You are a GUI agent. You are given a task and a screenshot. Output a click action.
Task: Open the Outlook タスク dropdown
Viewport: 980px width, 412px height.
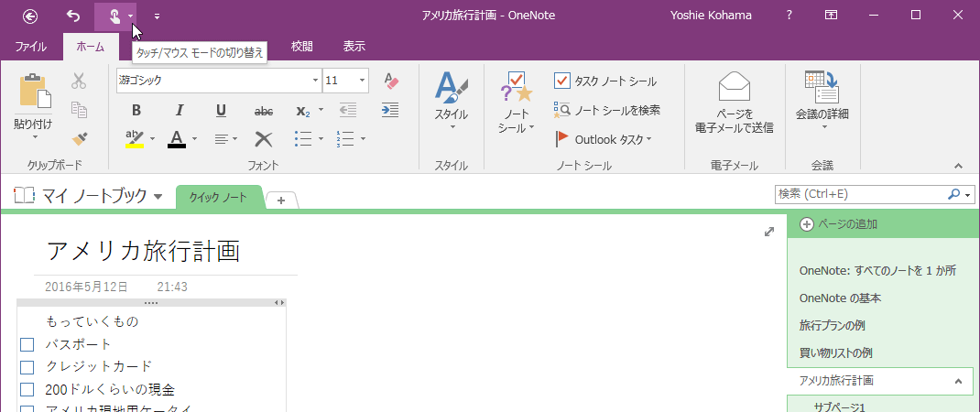[604, 139]
